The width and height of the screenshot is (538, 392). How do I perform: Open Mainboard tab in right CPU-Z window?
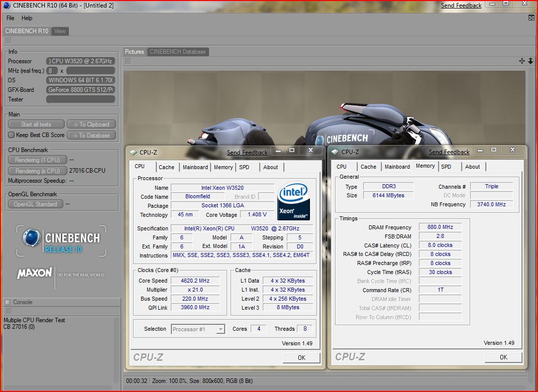point(397,167)
